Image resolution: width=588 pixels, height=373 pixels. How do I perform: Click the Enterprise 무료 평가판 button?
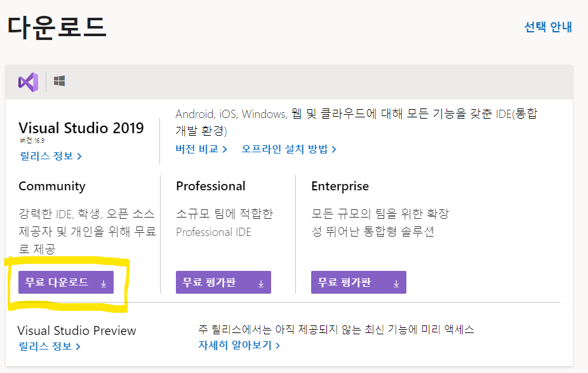359,282
